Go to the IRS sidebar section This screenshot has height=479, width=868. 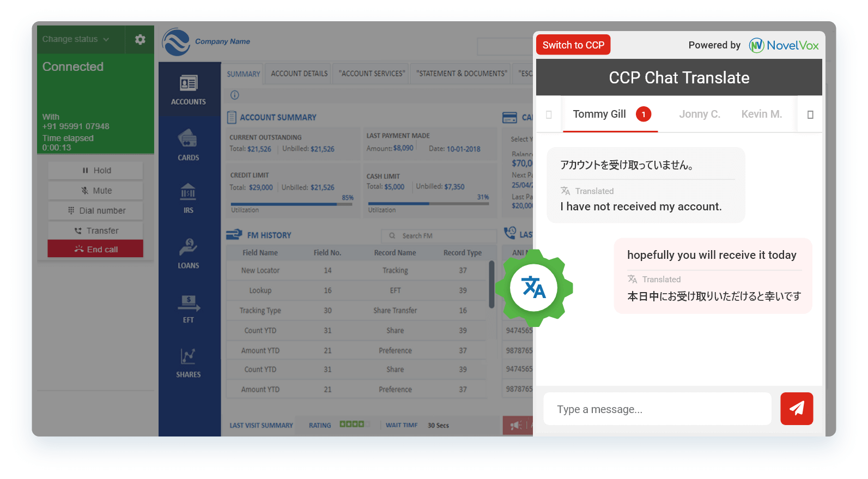[189, 198]
